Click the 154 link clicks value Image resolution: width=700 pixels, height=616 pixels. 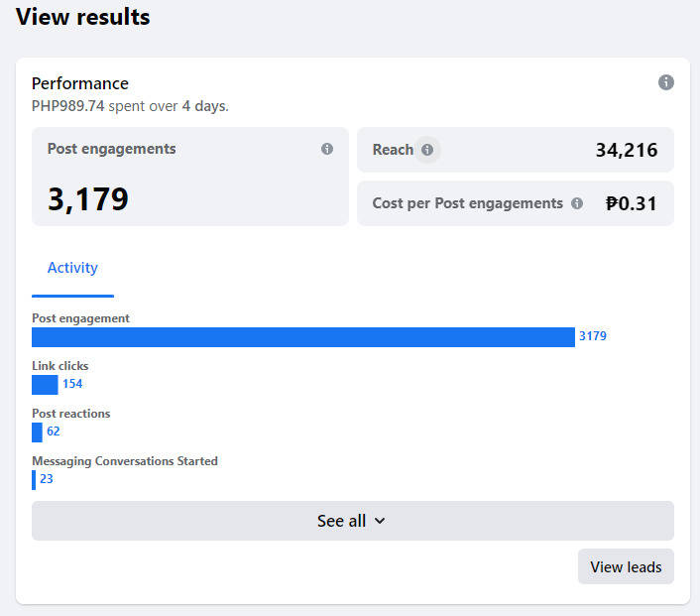point(72,384)
